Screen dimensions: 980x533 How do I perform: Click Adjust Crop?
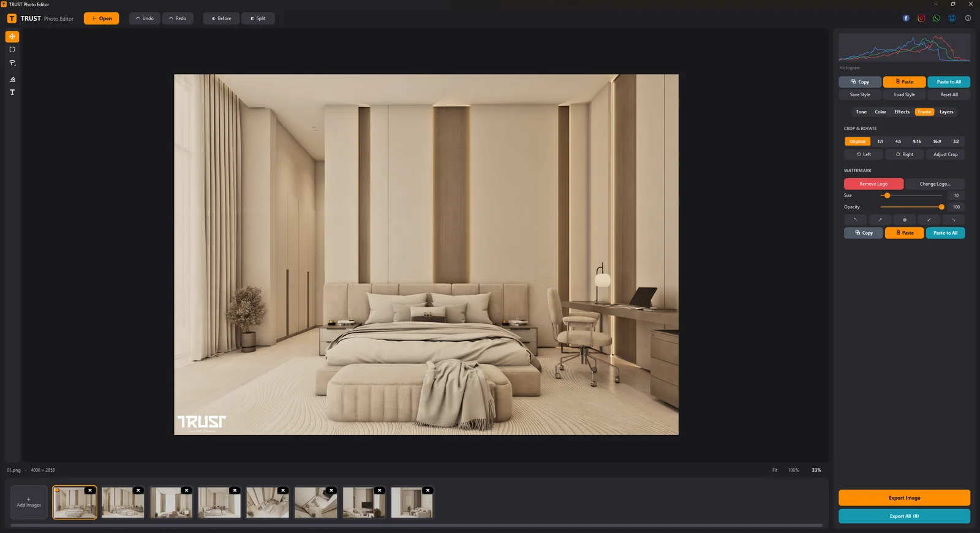pos(945,154)
